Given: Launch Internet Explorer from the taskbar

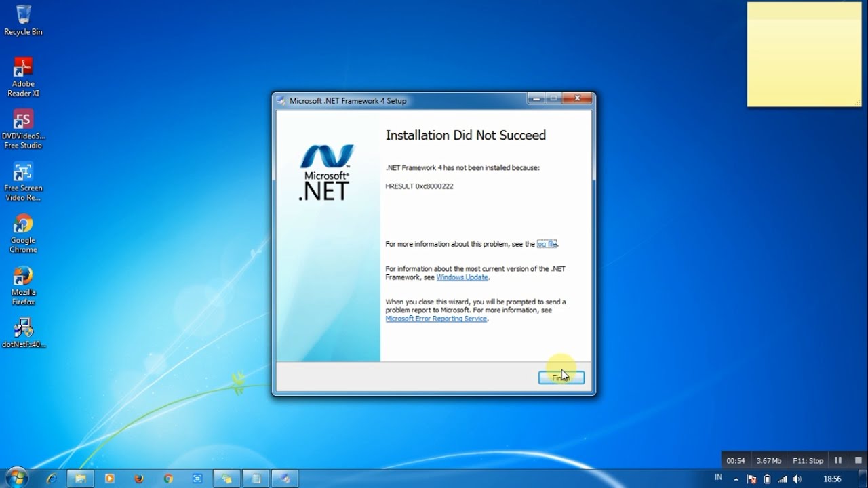Looking at the screenshot, I should pyautogui.click(x=52, y=479).
